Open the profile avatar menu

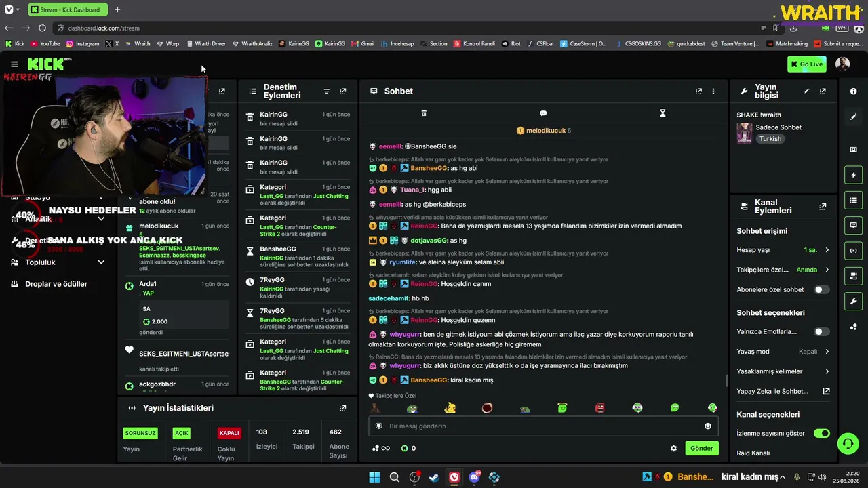tap(842, 64)
